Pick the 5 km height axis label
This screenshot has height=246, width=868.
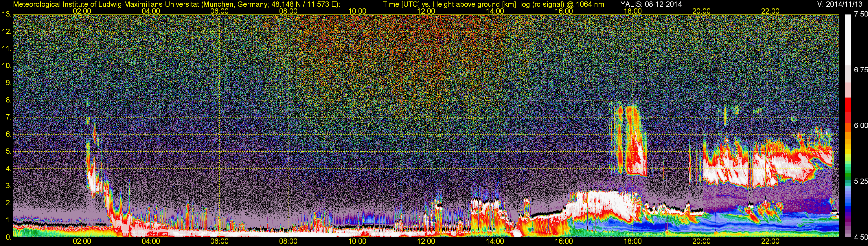8,152
